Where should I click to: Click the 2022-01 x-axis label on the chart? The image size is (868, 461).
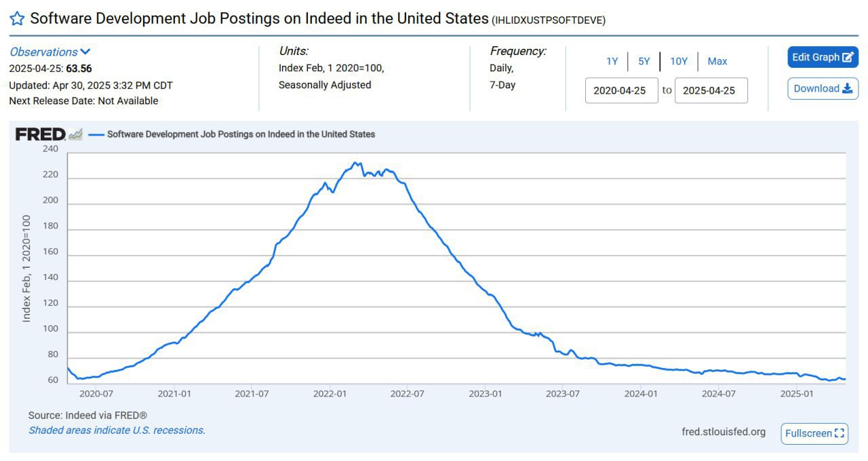(331, 393)
